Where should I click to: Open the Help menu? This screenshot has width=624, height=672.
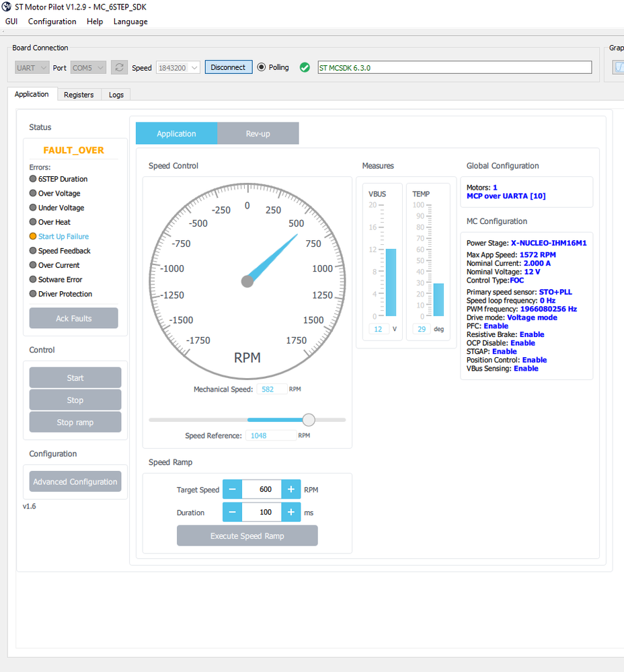coord(95,22)
